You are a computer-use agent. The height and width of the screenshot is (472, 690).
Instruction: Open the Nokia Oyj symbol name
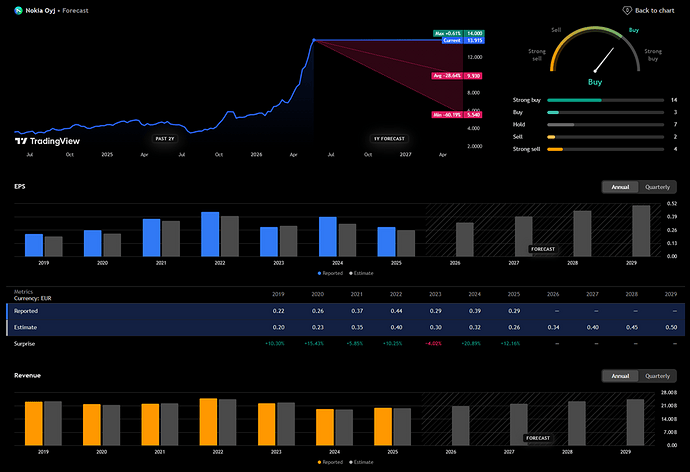click(40, 10)
